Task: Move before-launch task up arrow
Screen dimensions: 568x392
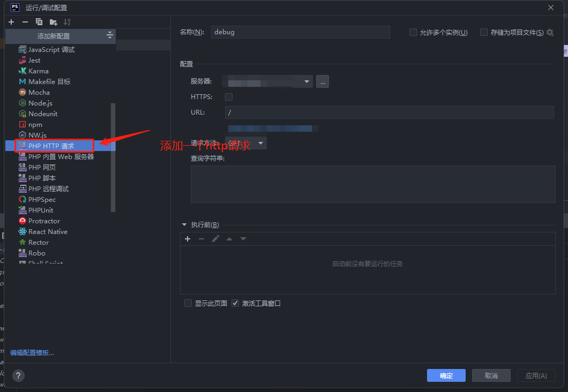Action: click(x=229, y=239)
